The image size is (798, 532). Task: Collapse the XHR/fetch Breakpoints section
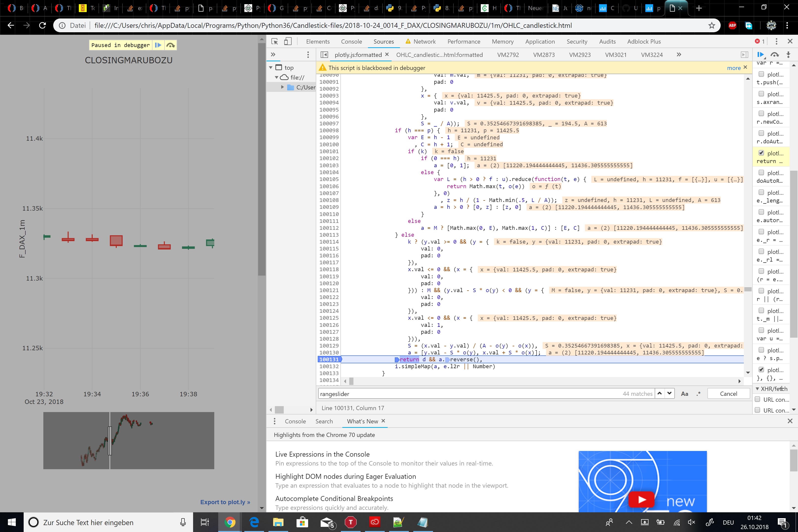757,389
